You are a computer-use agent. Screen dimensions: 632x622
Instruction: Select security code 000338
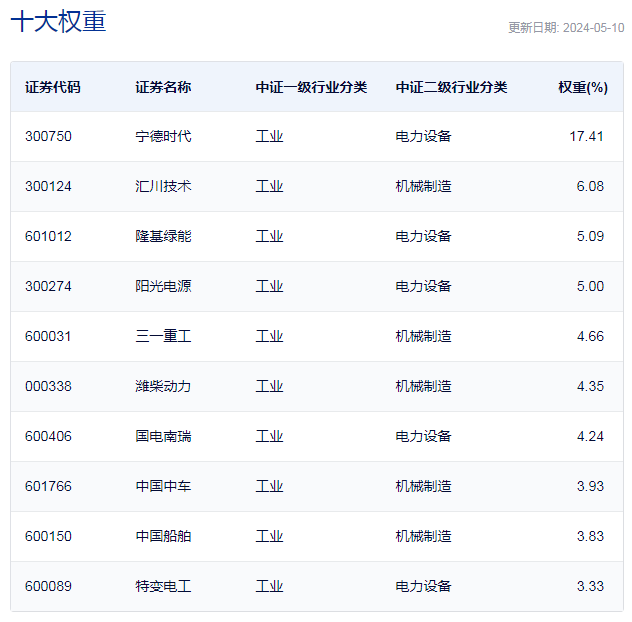[x=48, y=386]
